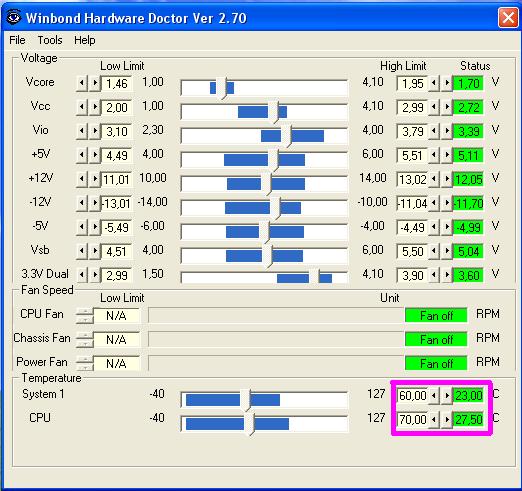
Task: Increase CPU temperature limit with right arrow
Action: pos(446,419)
